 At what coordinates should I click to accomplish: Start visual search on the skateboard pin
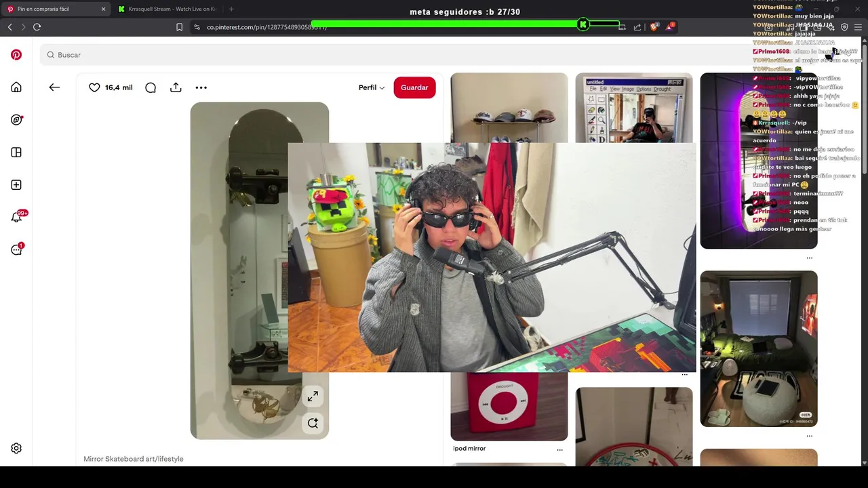point(313,423)
